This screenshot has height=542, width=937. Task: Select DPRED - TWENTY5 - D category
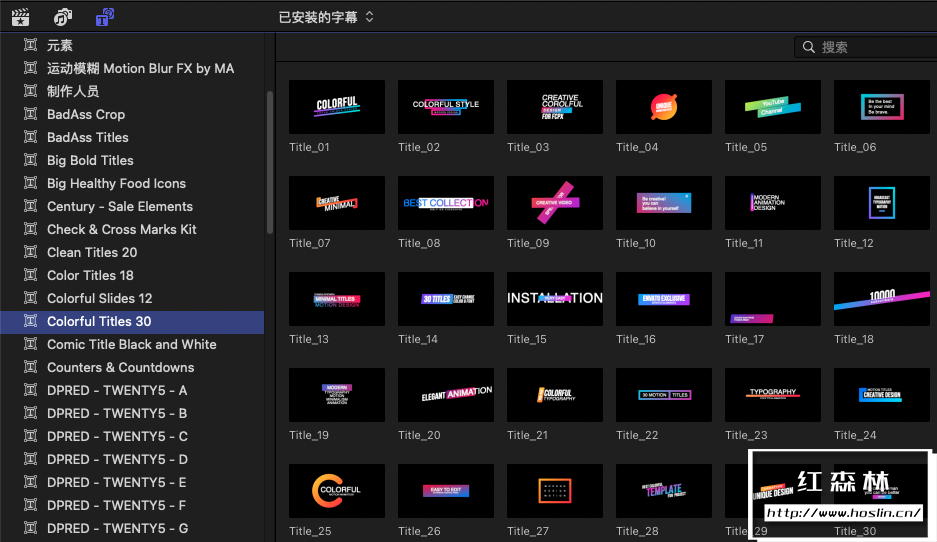pyautogui.click(x=132, y=460)
